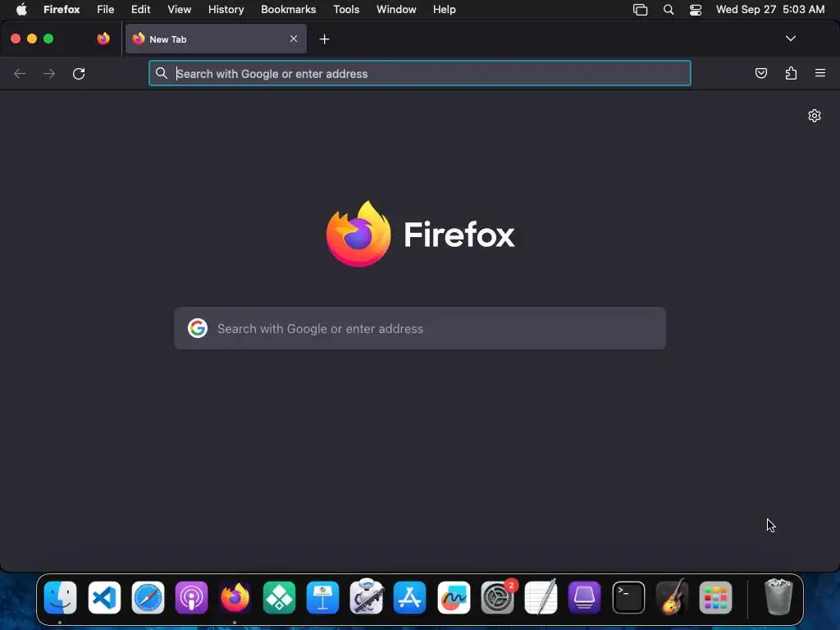Open the Firefox hamburger application menu
The height and width of the screenshot is (630, 840).
click(x=820, y=73)
